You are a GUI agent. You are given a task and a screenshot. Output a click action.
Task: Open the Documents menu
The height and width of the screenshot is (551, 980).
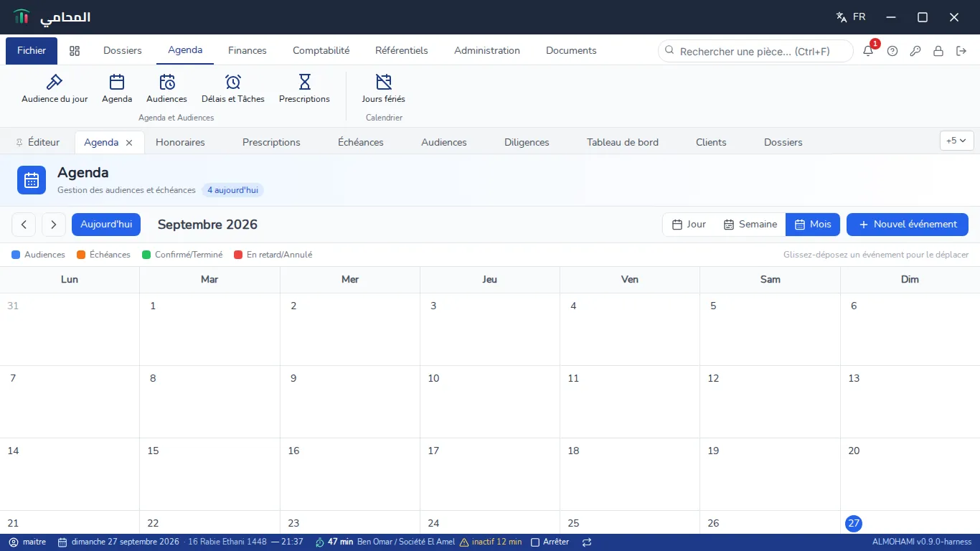(x=571, y=51)
